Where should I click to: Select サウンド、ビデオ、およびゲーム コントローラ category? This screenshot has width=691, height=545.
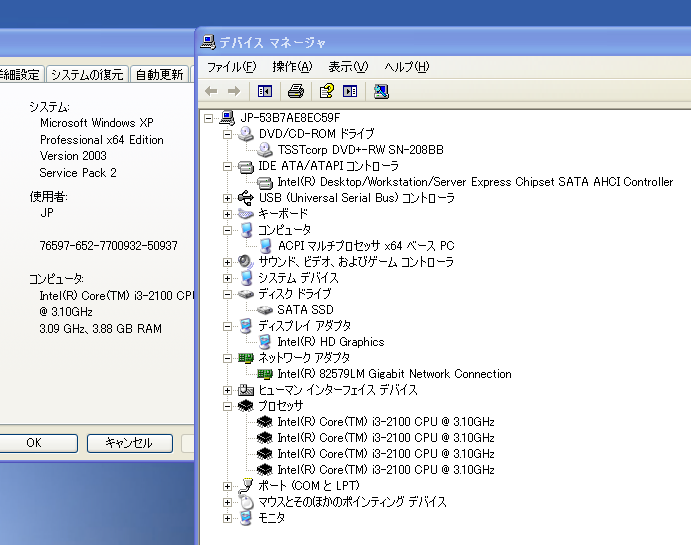click(x=356, y=262)
